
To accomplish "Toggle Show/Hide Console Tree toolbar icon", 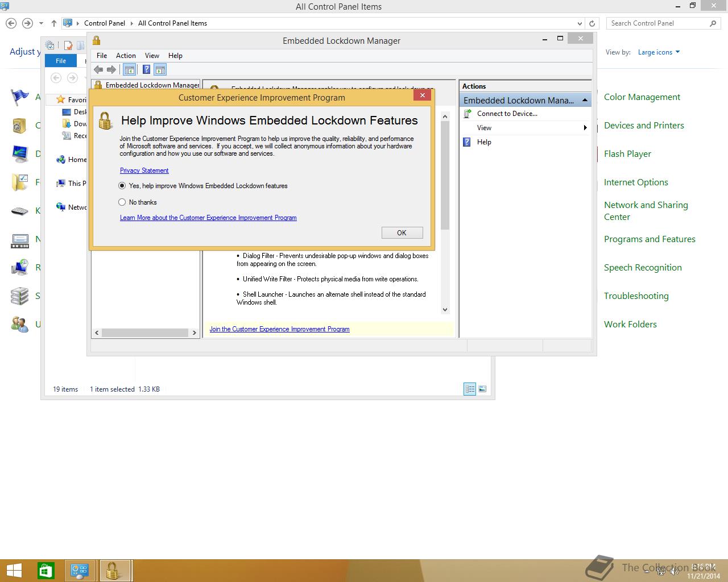I will [x=129, y=69].
